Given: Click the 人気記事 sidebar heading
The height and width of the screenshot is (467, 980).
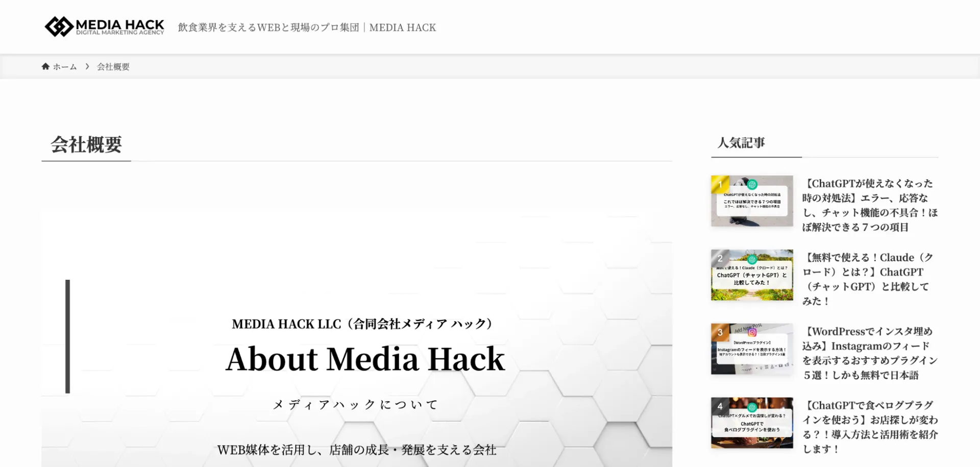Looking at the screenshot, I should pyautogui.click(x=741, y=142).
